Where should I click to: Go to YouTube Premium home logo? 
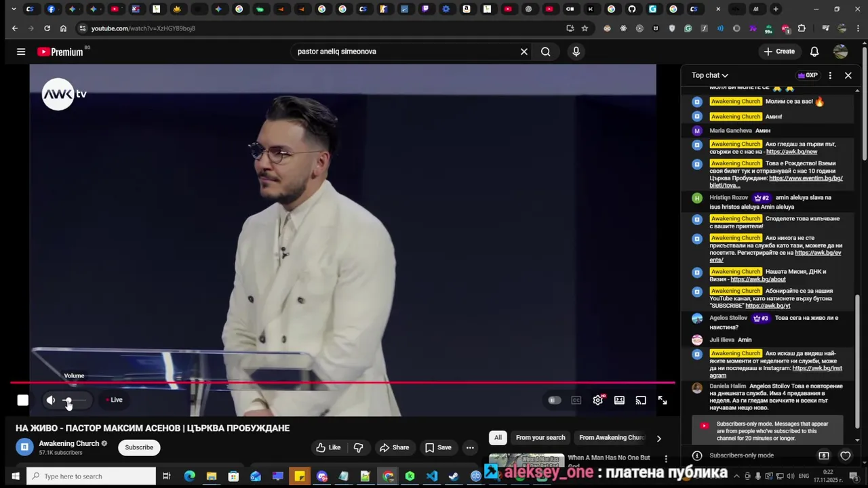coord(61,52)
